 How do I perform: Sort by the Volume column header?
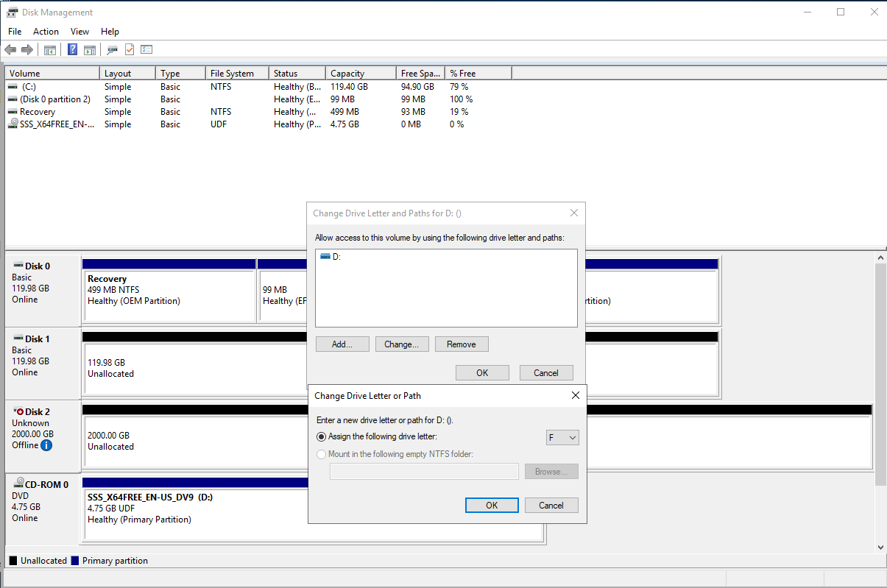[x=52, y=73]
